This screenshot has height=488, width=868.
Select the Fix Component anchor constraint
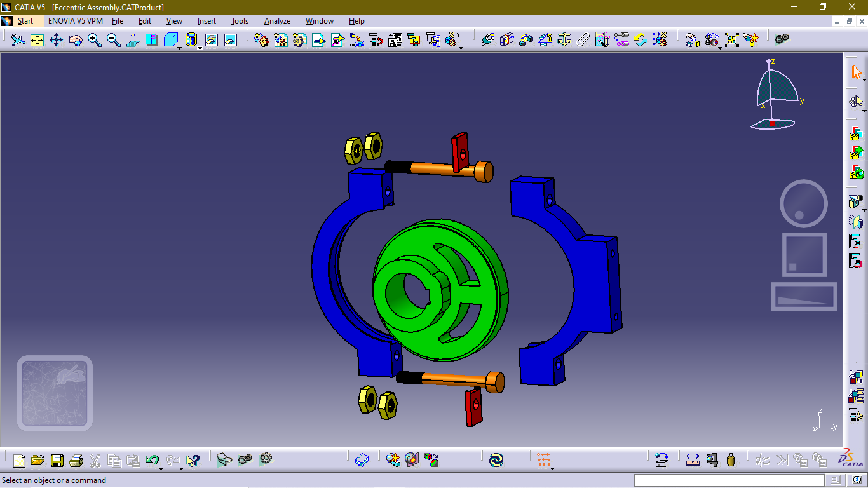tap(563, 39)
